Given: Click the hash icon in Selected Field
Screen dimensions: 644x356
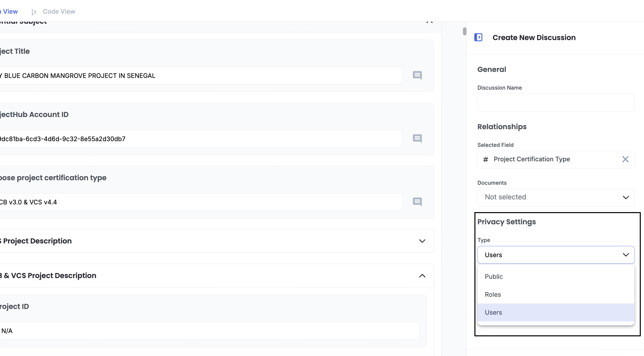Looking at the screenshot, I should (x=486, y=160).
